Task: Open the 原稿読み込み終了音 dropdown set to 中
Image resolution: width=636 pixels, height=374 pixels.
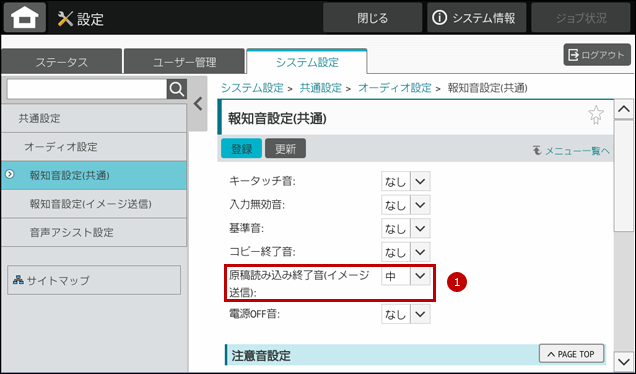Action: [406, 276]
